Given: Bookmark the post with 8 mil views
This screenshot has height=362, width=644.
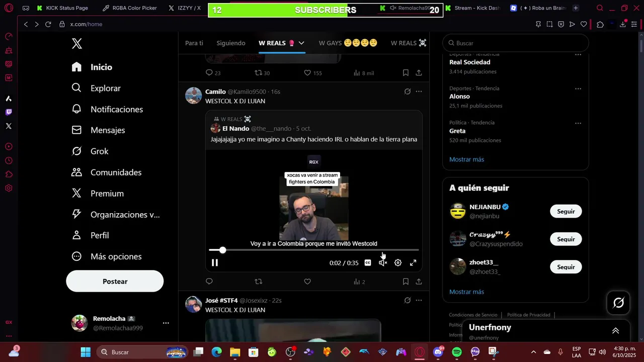Looking at the screenshot, I should coord(406,73).
